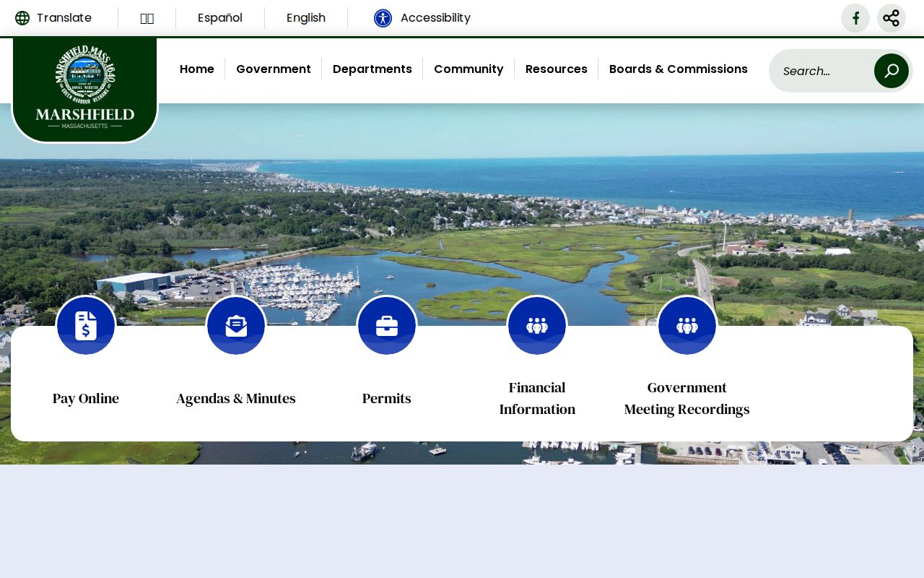Click the Translate text link

[x=64, y=18]
